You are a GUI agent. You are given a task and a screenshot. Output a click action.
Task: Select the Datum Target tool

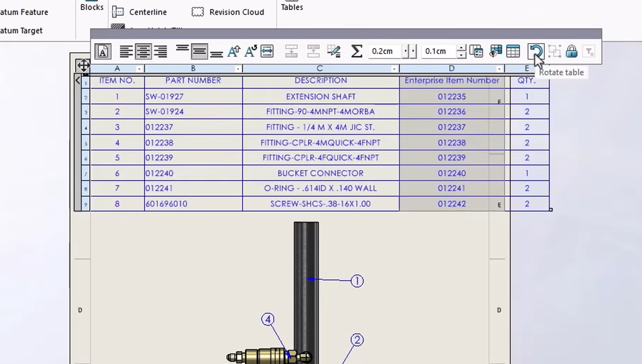point(21,31)
